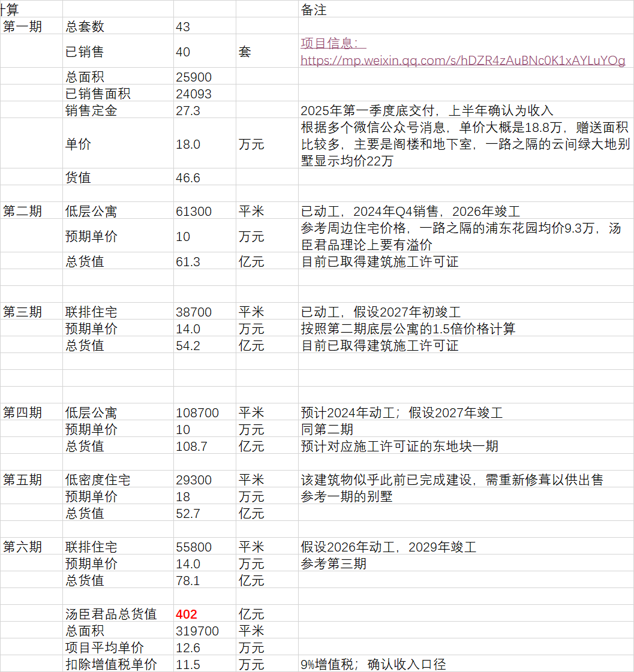Image resolution: width=634 pixels, height=672 pixels.
Task: Select the 根据多个微信公众号消息 note cell
Action: tap(466, 143)
